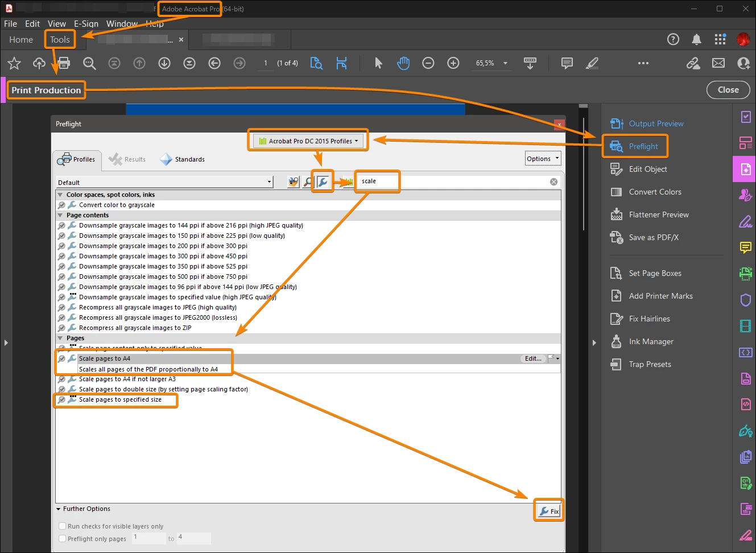Viewport: 756px width, 553px height.
Task: Click the page number input field
Action: click(x=265, y=63)
